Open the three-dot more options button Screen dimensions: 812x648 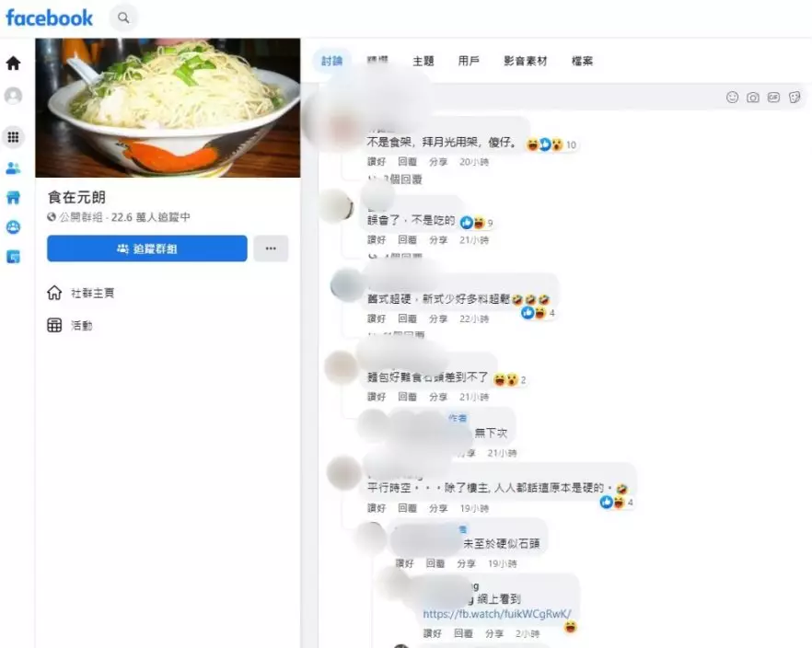pos(271,249)
